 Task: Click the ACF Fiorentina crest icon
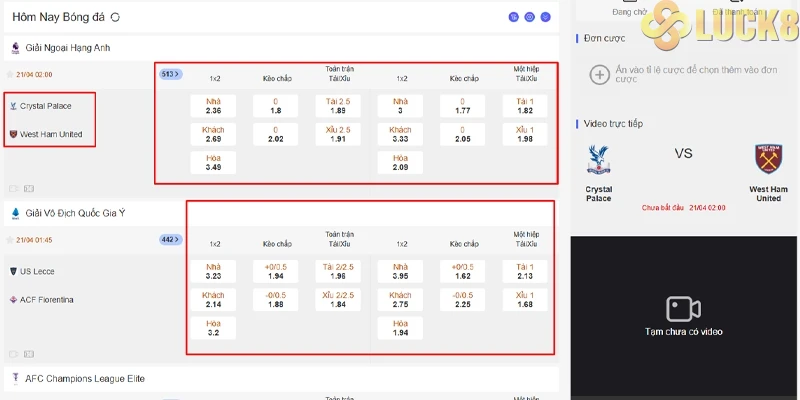(x=13, y=299)
